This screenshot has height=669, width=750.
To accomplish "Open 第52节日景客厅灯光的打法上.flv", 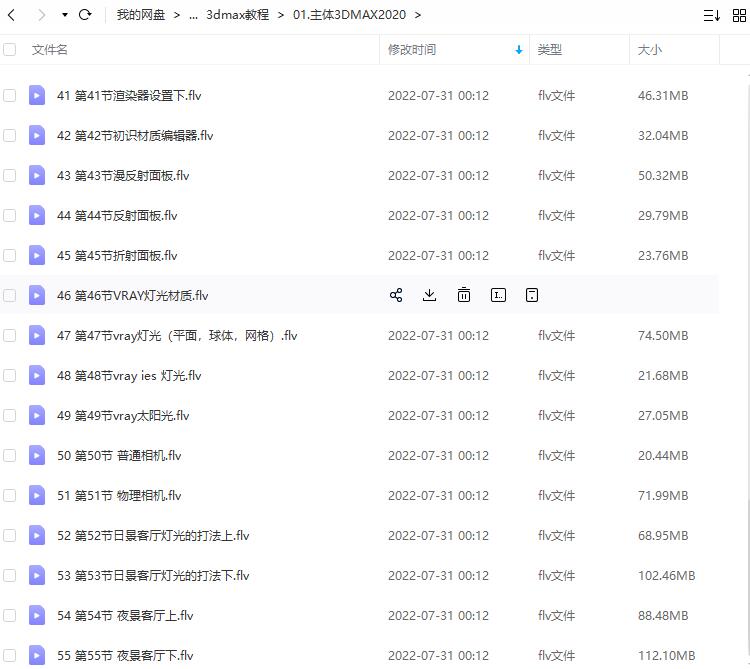I will point(152,535).
